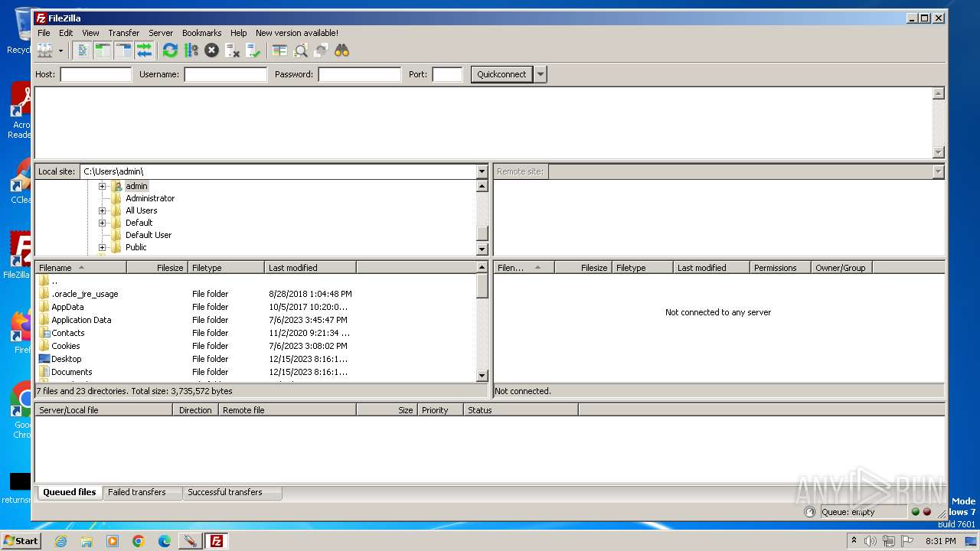The height and width of the screenshot is (551, 980).
Task: Select the Cookies folder row
Action: tap(256, 346)
